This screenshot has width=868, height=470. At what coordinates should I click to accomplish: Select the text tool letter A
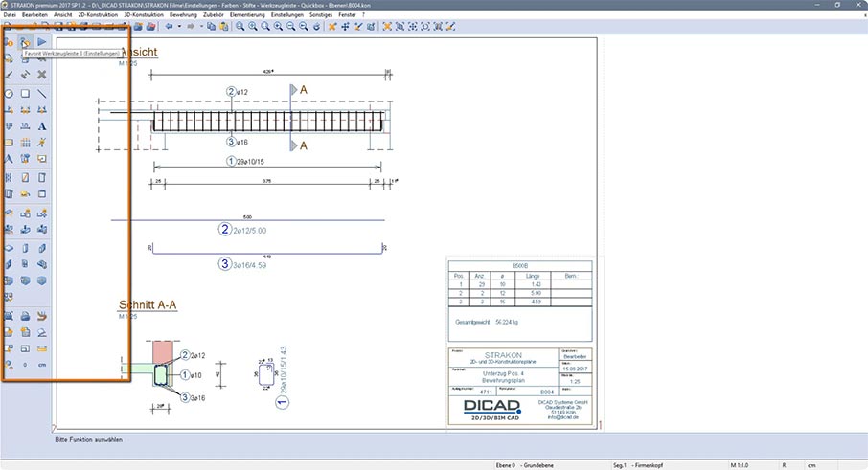[x=42, y=126]
